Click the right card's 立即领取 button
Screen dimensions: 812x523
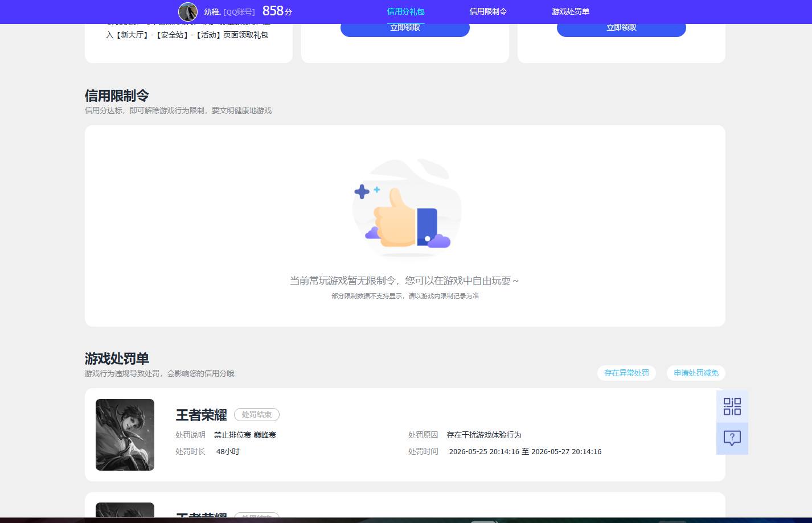click(621, 29)
